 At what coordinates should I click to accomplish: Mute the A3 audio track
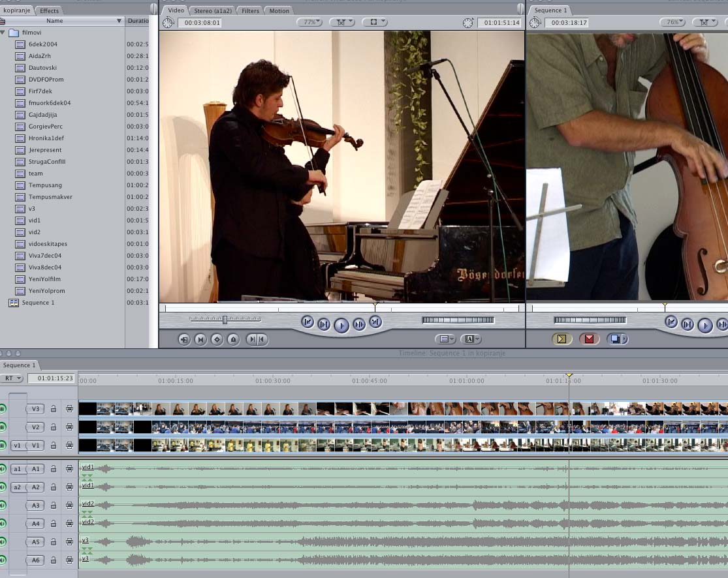point(3,505)
